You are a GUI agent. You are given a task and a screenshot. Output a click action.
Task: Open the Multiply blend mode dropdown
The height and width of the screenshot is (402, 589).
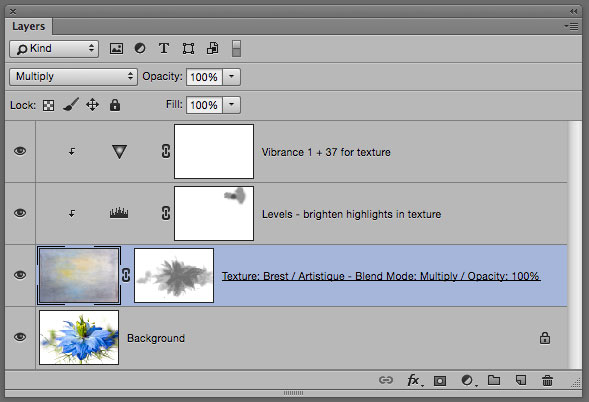[73, 77]
